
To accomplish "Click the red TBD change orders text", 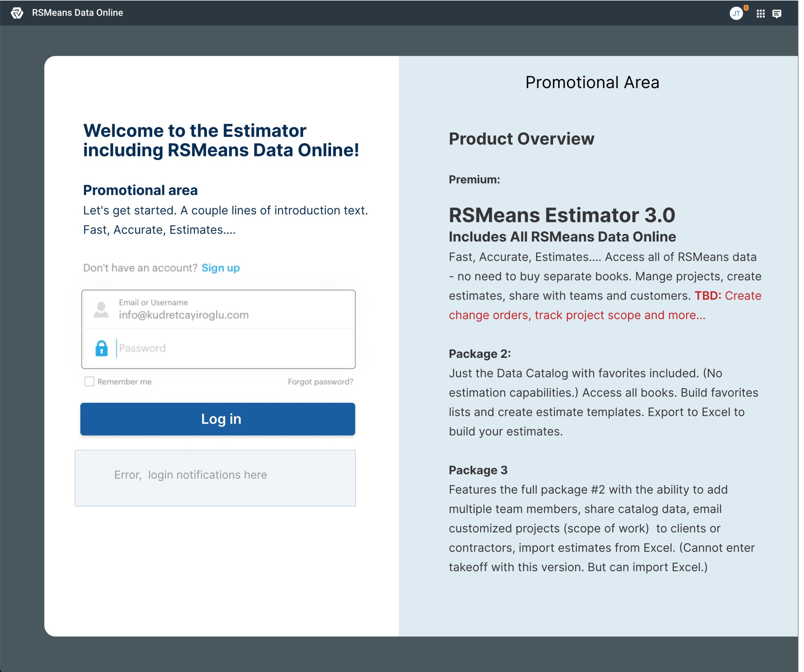I will pos(577,315).
